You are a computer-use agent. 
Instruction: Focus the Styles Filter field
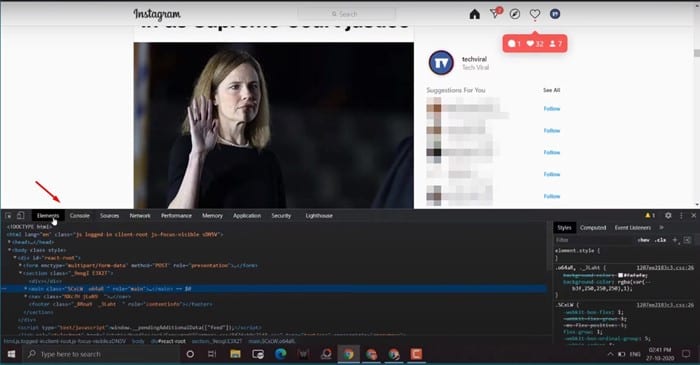[594, 240]
